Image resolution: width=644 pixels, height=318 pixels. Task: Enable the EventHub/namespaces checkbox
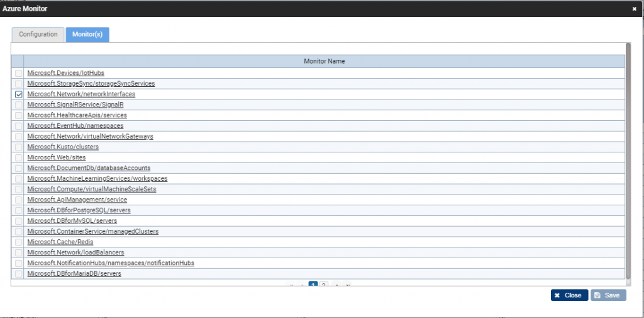(x=18, y=126)
